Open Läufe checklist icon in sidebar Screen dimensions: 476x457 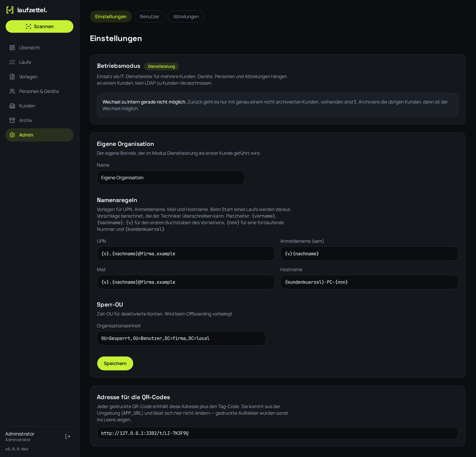pyautogui.click(x=12, y=62)
